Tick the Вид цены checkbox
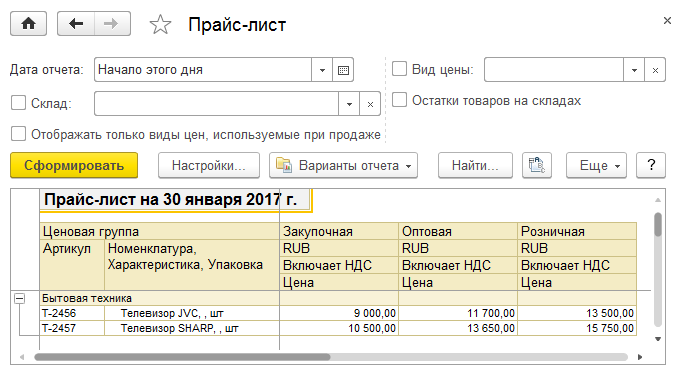Image resolution: width=683 pixels, height=376 pixels. click(399, 69)
